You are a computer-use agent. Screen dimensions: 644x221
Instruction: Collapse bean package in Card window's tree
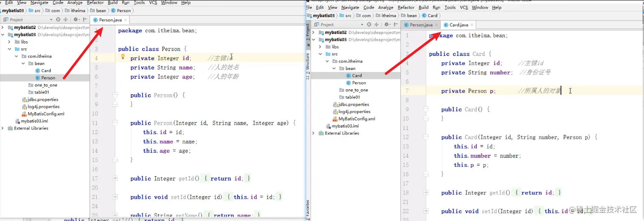pos(335,68)
